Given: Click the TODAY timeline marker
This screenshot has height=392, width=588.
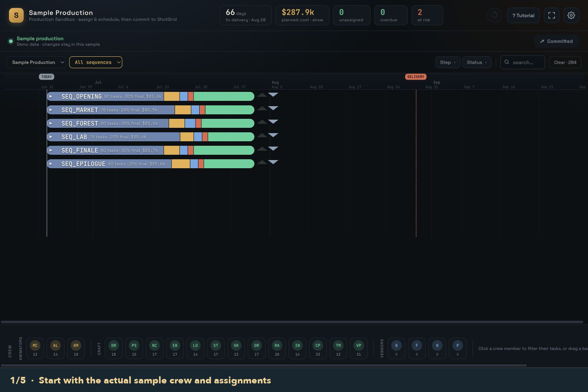Looking at the screenshot, I should pos(47,77).
